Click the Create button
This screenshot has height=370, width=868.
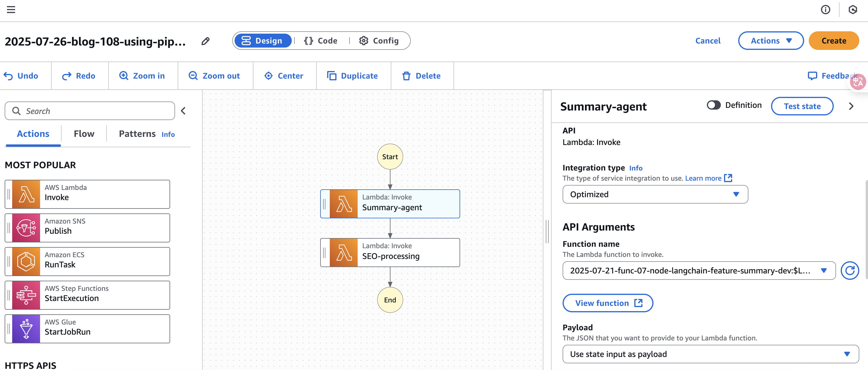(834, 41)
